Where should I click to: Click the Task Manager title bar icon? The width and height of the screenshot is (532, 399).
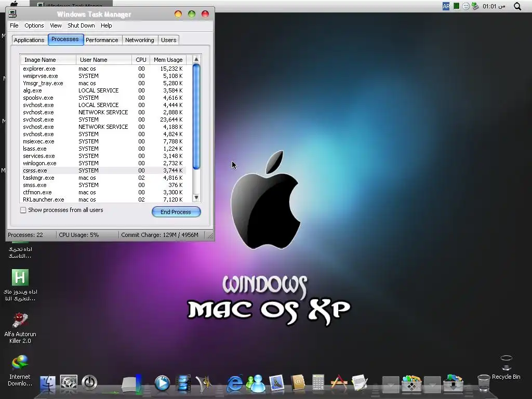(x=12, y=14)
